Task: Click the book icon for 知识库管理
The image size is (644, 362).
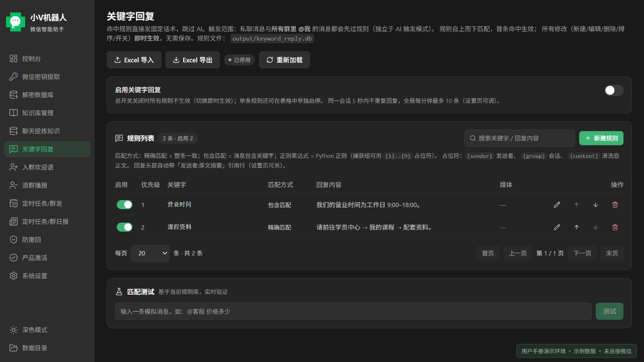Action: click(x=14, y=113)
